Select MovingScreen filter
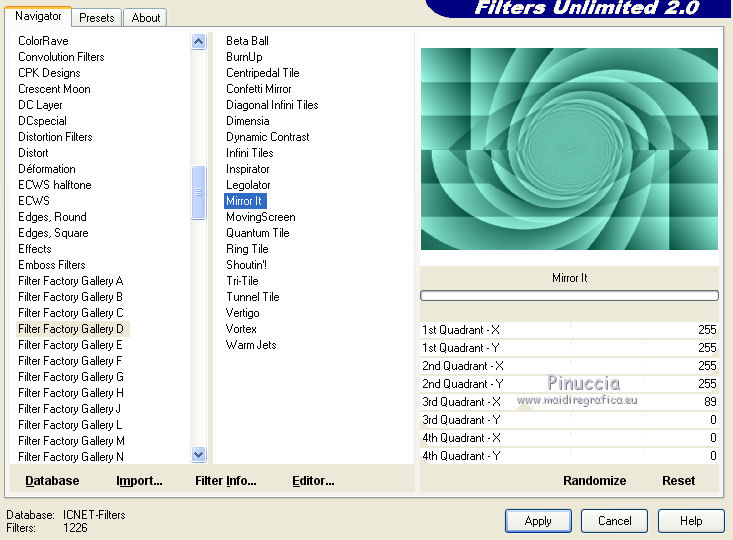Screen dimensions: 733x540 [261, 216]
